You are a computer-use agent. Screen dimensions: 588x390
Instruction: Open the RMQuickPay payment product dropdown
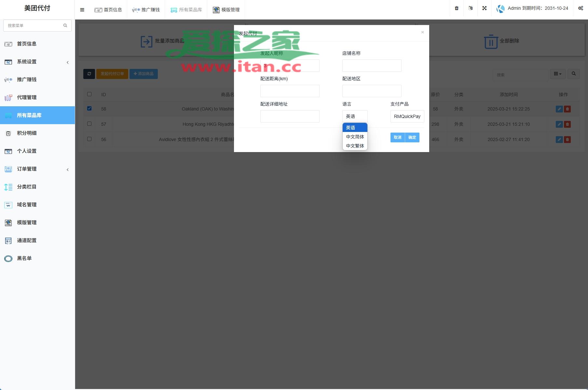click(x=407, y=116)
